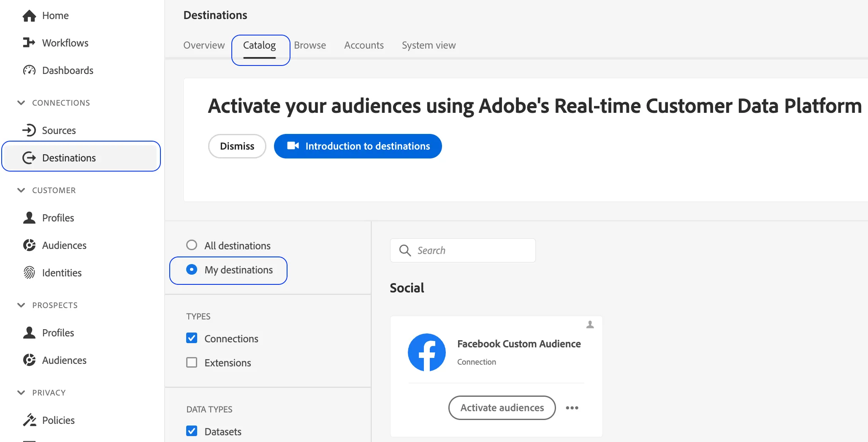The image size is (868, 442).
Task: Collapse the CONNECTIONS section chevron
Action: pyautogui.click(x=21, y=103)
